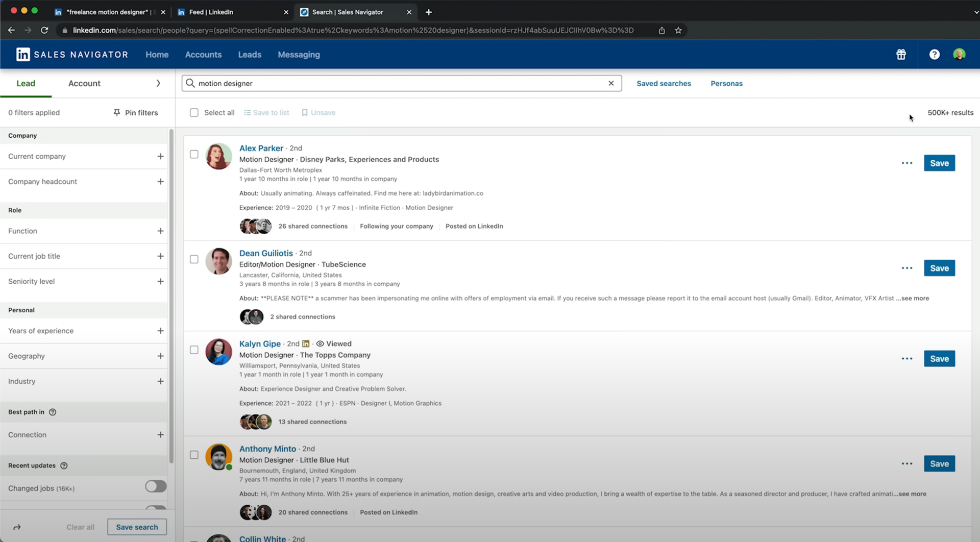Click the Save search button

coord(137,527)
